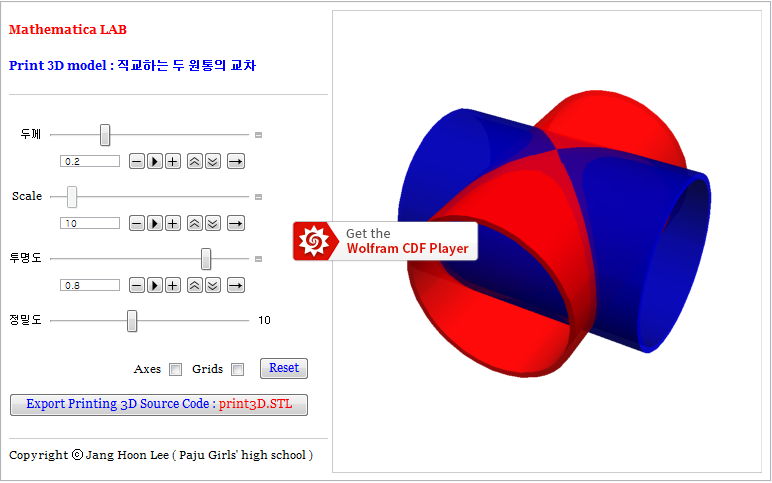The image size is (772, 483).
Task: Enable the Grids checkbox
Action: coord(237,369)
